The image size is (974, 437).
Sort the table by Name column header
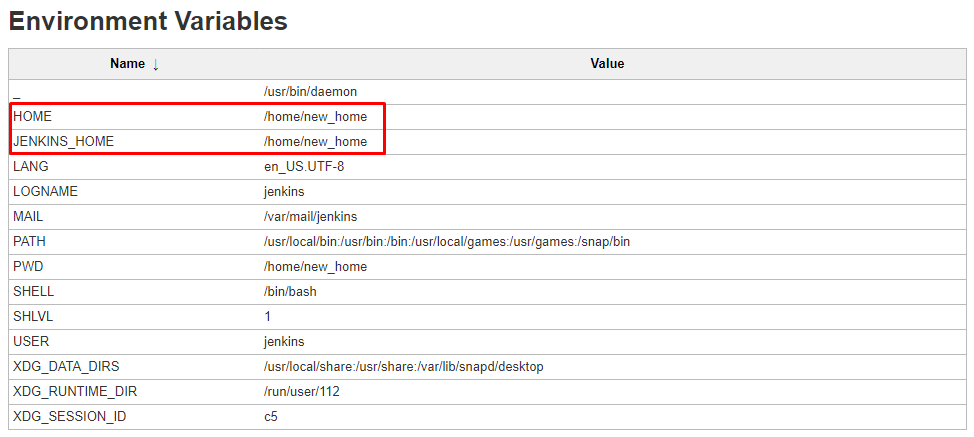(127, 64)
